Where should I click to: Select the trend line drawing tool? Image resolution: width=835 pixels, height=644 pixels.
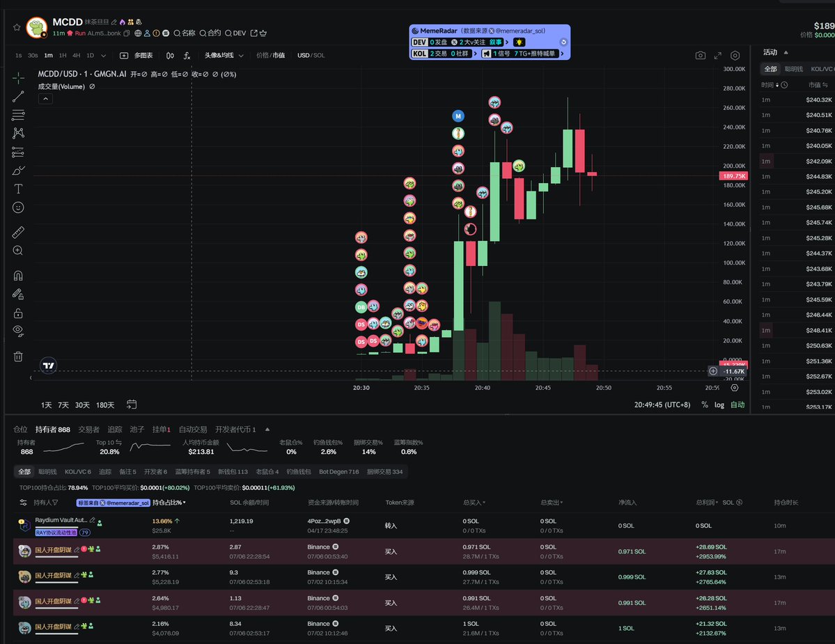click(x=18, y=96)
